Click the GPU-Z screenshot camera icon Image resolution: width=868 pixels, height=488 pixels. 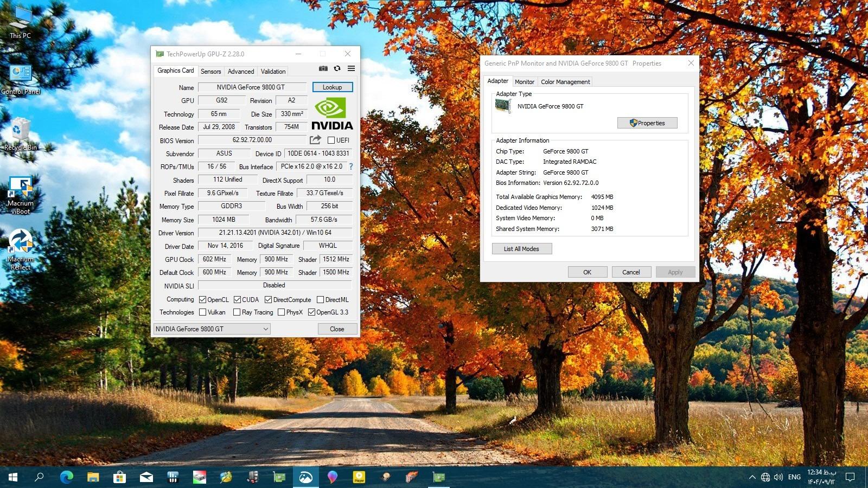323,68
